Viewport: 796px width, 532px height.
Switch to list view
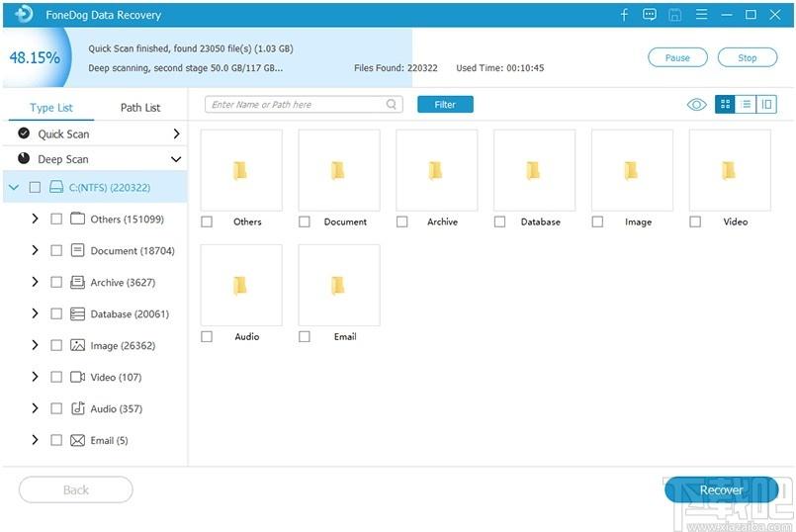pos(746,104)
